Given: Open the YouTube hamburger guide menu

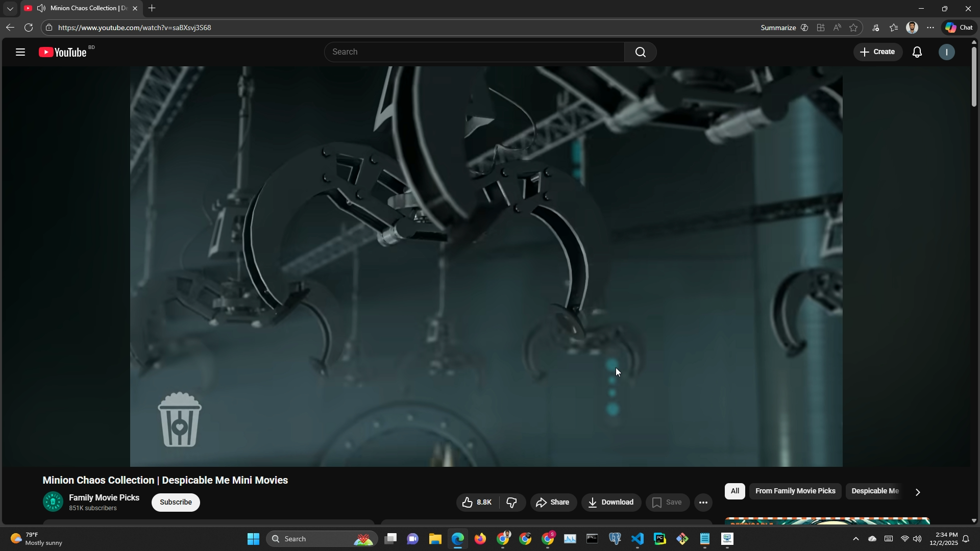Looking at the screenshot, I should (x=20, y=52).
